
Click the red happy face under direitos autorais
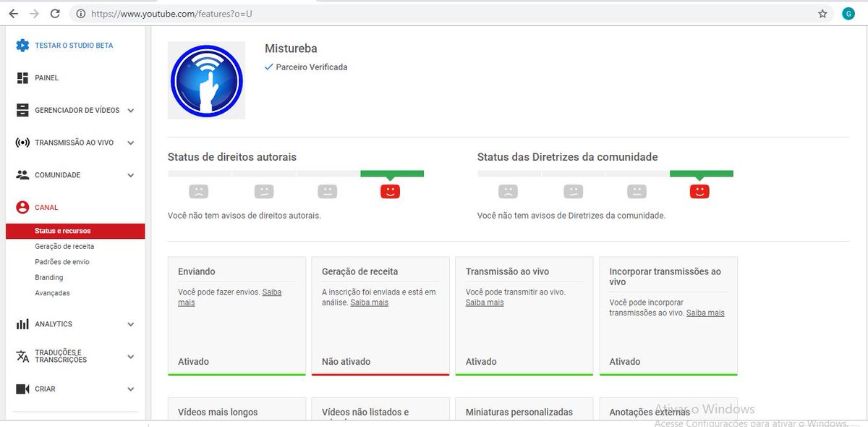[390, 192]
